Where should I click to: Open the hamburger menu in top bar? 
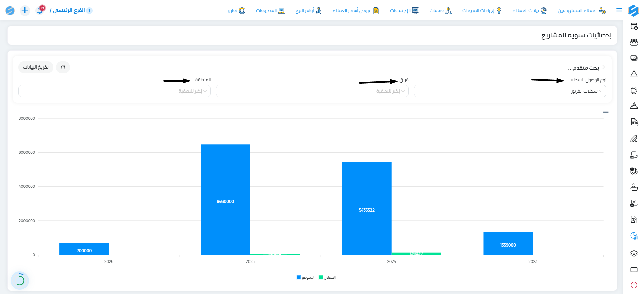tap(619, 10)
